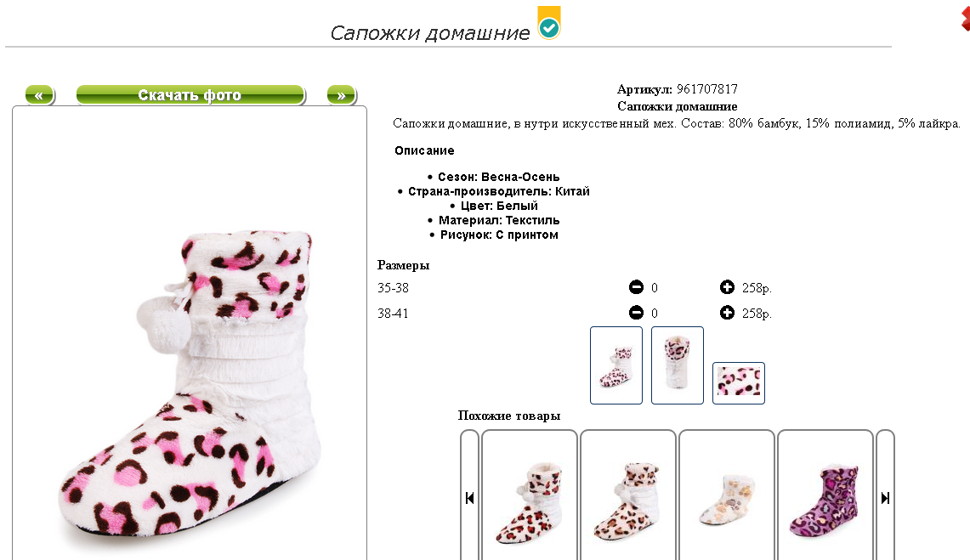The height and width of the screenshot is (560, 970).
Task: Click the minus icon for size 35-38
Action: click(636, 287)
